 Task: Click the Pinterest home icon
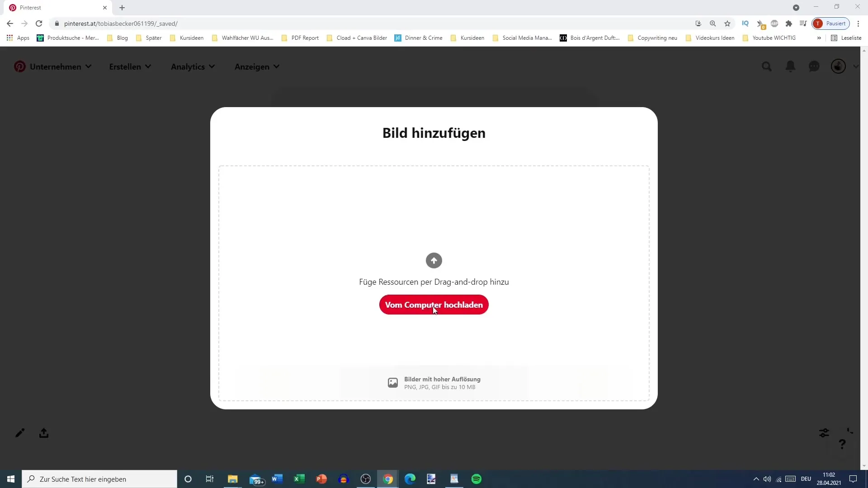[20, 66]
